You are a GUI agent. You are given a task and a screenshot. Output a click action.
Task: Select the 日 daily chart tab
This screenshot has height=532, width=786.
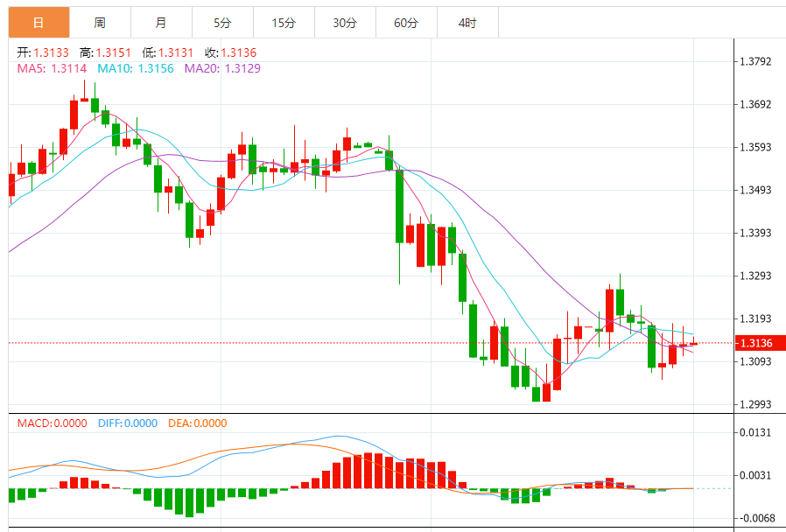click(39, 23)
